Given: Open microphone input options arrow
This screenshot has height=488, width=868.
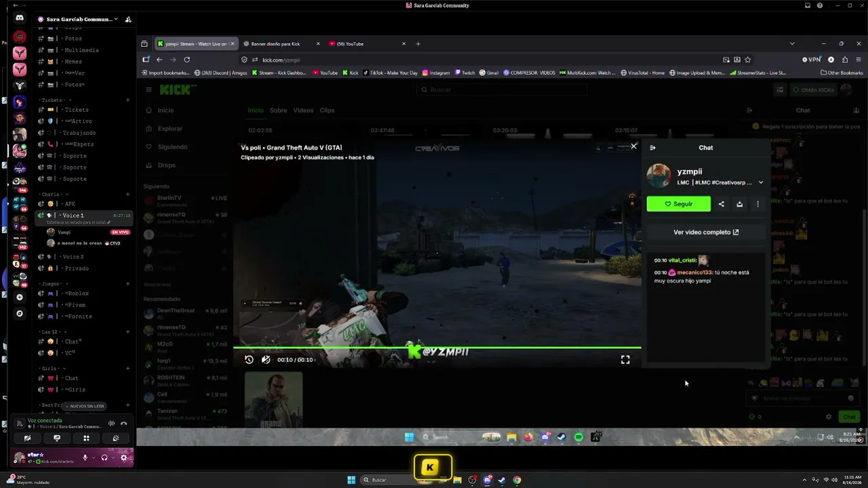Looking at the screenshot, I should point(93,457).
